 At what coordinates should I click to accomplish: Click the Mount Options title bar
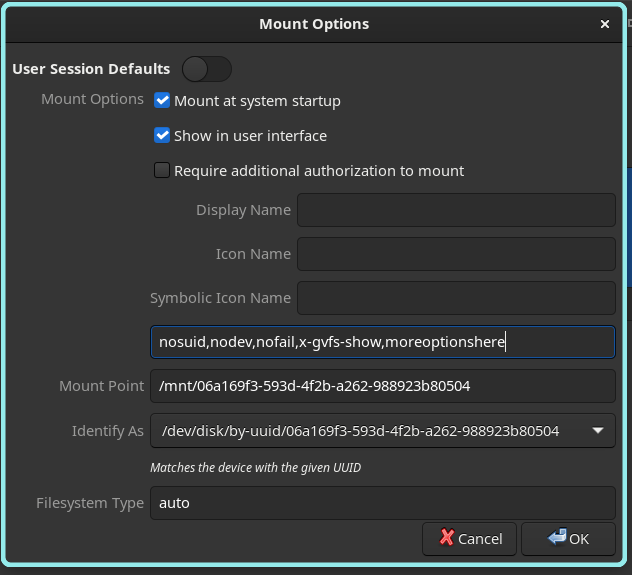pyautogui.click(x=314, y=24)
